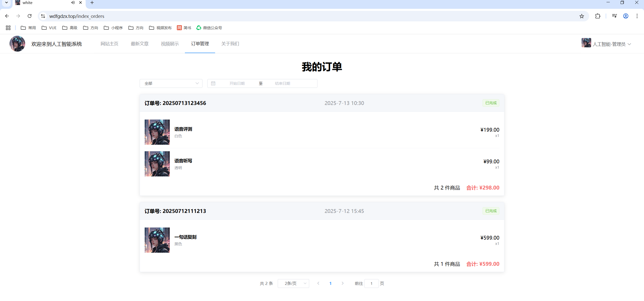View site information icon in address bar

point(43,16)
